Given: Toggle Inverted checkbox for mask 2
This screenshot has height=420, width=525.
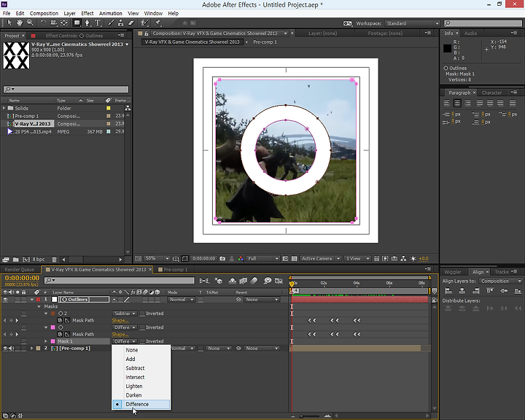Looking at the screenshot, I should (x=142, y=314).
